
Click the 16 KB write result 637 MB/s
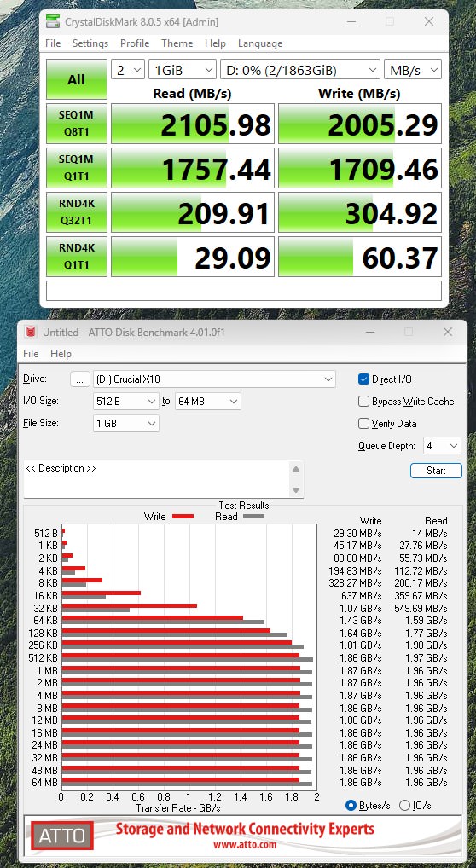(362, 596)
